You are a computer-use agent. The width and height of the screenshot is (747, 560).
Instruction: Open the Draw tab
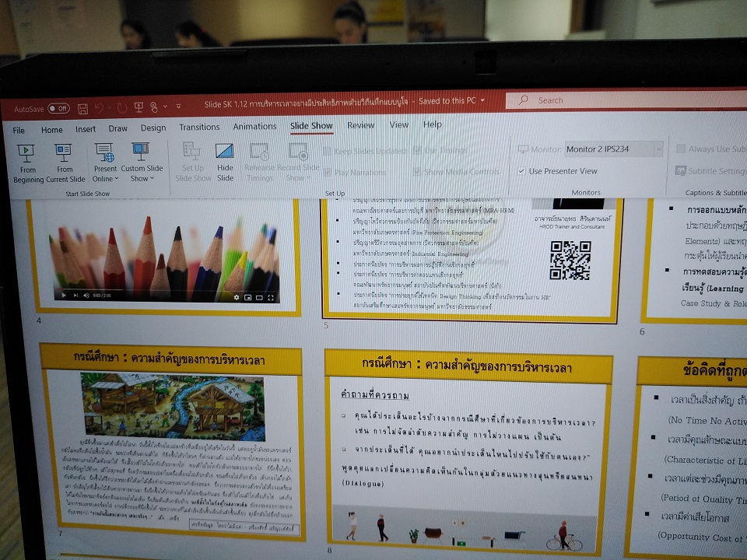point(117,128)
